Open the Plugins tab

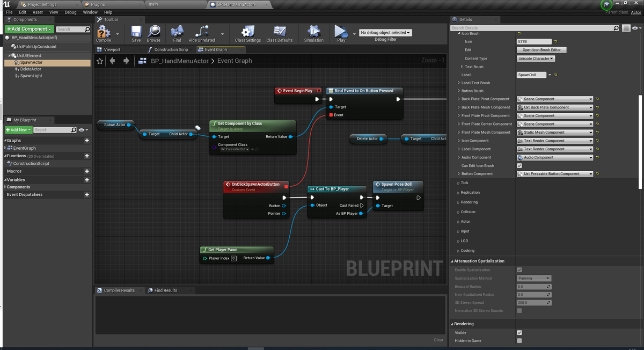click(x=97, y=4)
